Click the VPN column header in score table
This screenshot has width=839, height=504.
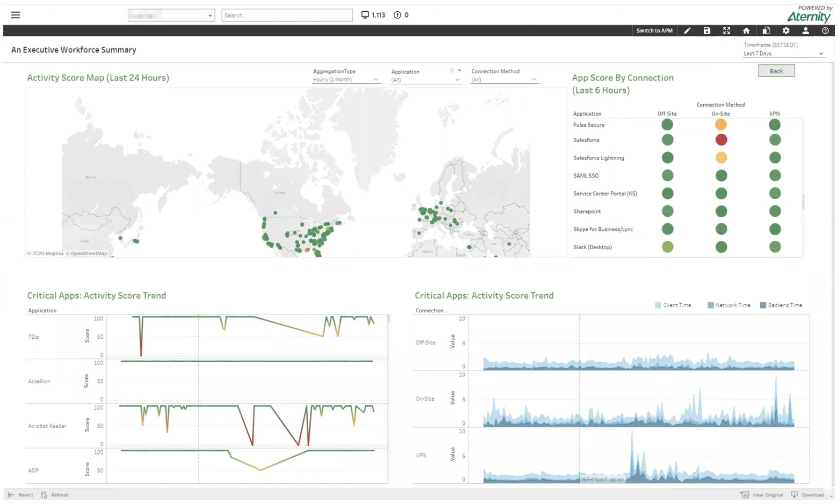[774, 114]
